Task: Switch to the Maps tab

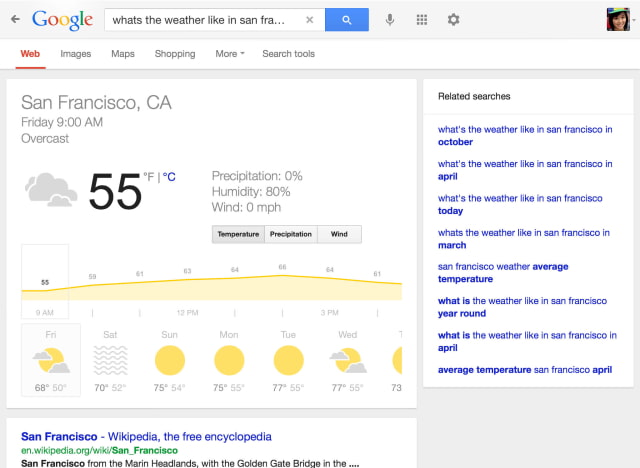Action: 123,54
